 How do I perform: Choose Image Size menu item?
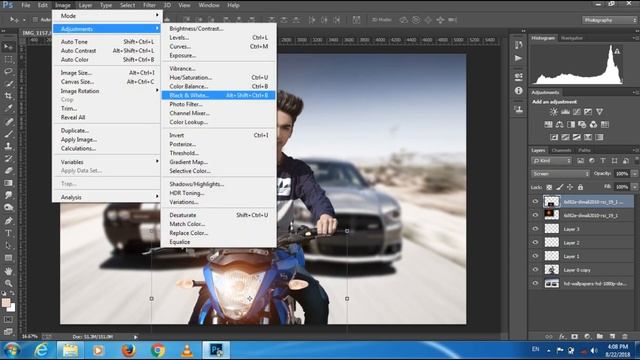pos(107,73)
